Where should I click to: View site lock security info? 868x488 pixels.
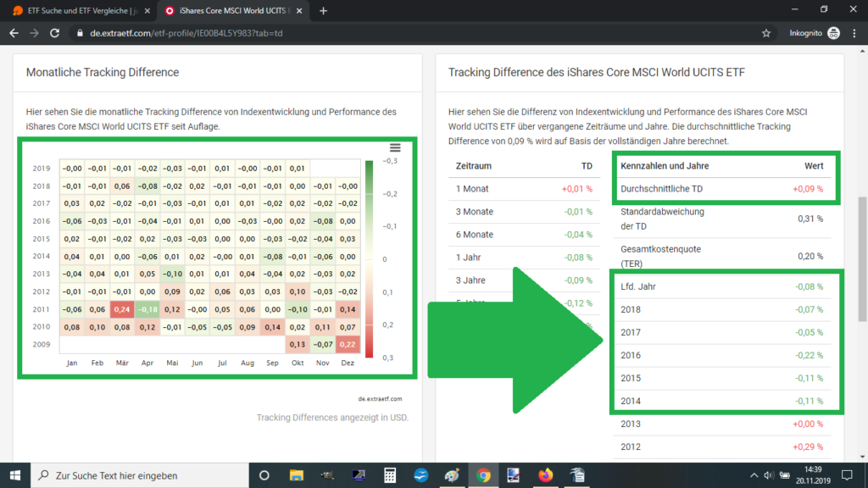coord(80,33)
